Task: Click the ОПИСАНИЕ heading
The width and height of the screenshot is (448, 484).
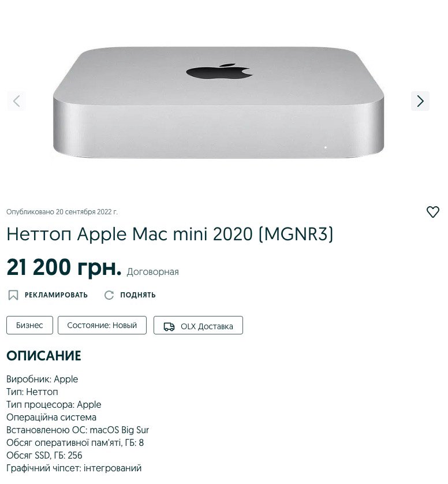Action: coord(44,356)
